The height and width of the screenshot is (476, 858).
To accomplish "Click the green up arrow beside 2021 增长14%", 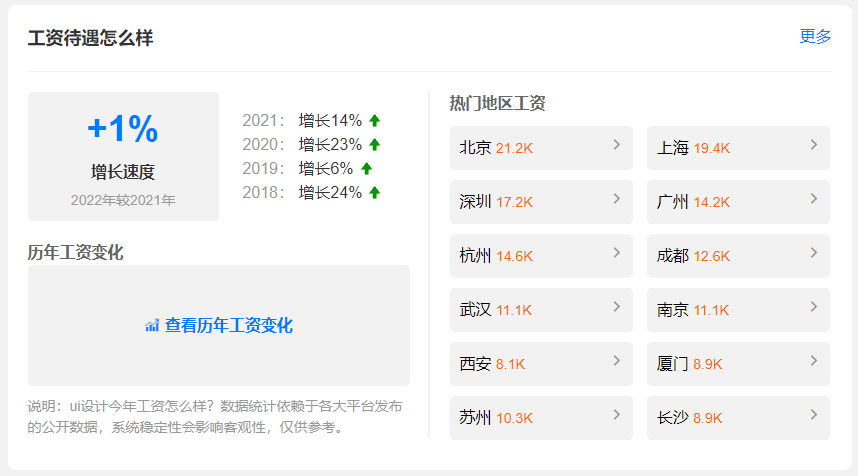I will [374, 120].
